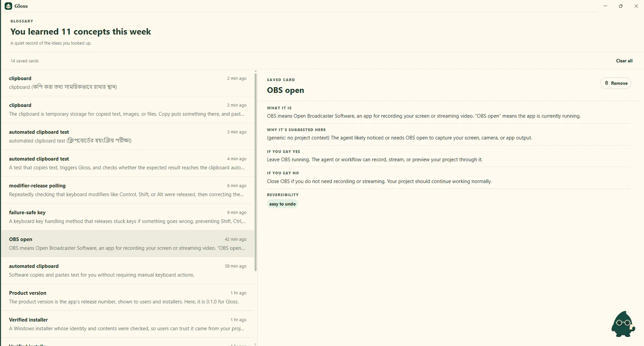Select the OBS open card in the list
The height and width of the screenshot is (346, 644).
pyautogui.click(x=128, y=244)
